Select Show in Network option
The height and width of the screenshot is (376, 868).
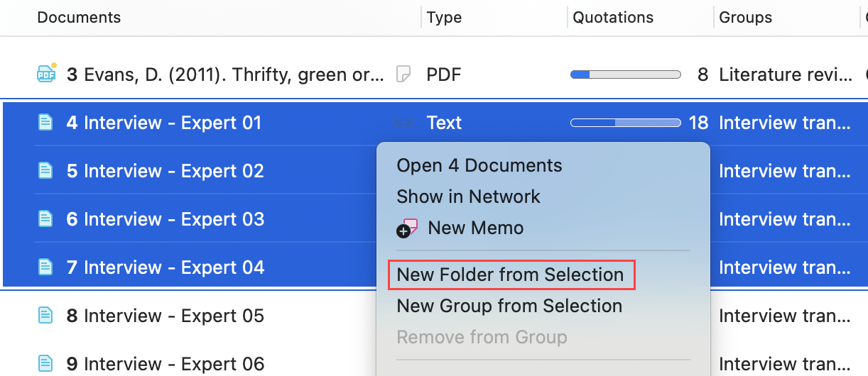point(468,197)
